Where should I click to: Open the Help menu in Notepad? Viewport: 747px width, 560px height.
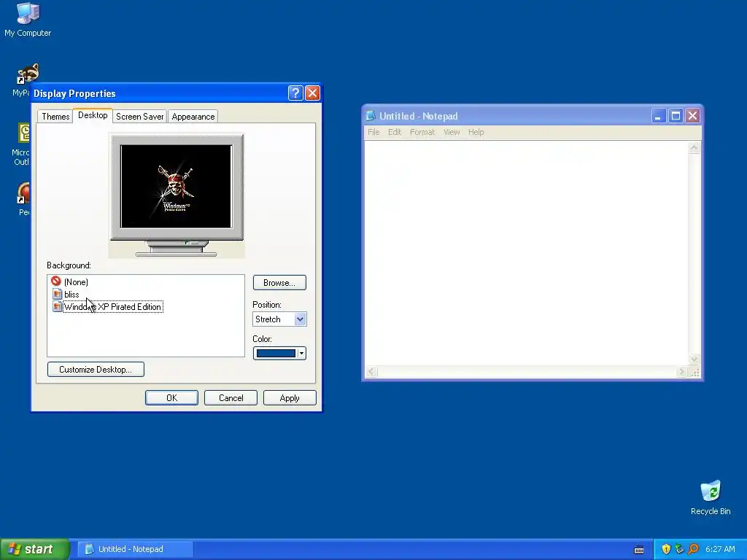(x=476, y=133)
